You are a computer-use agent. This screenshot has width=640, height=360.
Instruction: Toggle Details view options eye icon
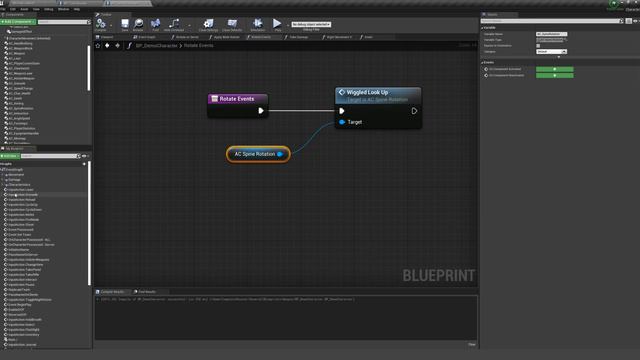(x=636, y=21)
